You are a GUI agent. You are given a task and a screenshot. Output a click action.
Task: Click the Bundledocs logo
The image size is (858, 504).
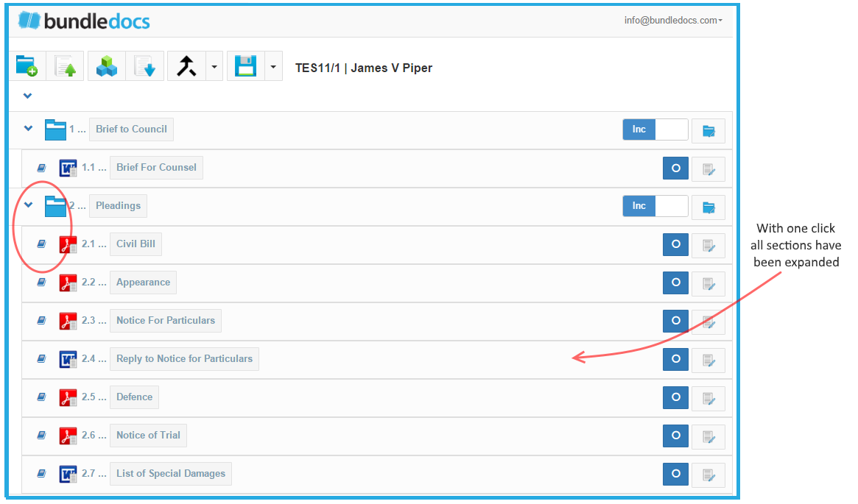[84, 21]
